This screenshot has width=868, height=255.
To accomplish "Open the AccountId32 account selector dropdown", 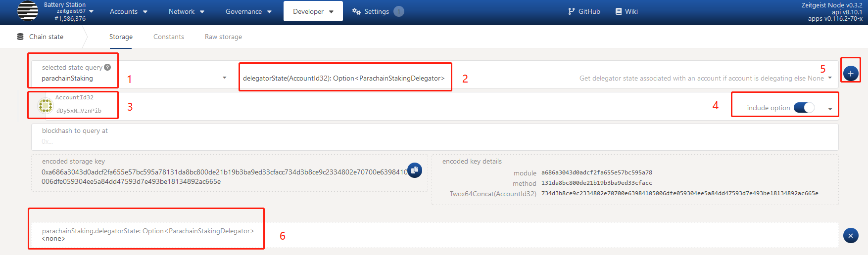I will (x=830, y=109).
